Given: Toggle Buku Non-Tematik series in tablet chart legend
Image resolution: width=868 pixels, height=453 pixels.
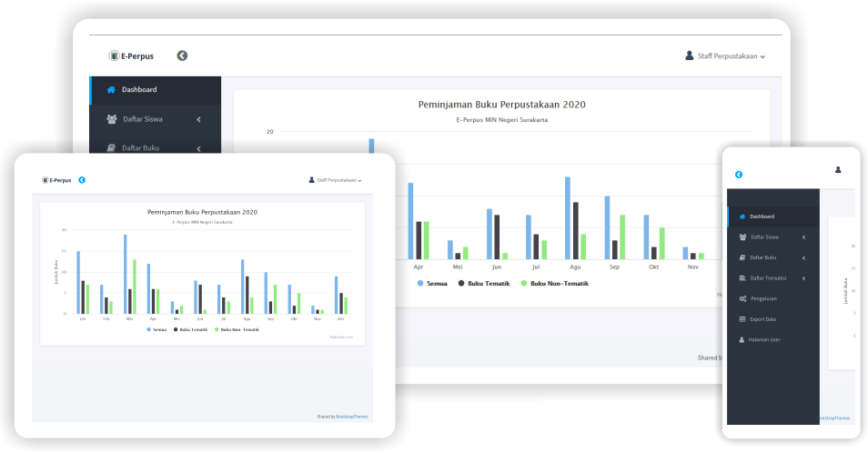Looking at the screenshot, I should click(237, 329).
